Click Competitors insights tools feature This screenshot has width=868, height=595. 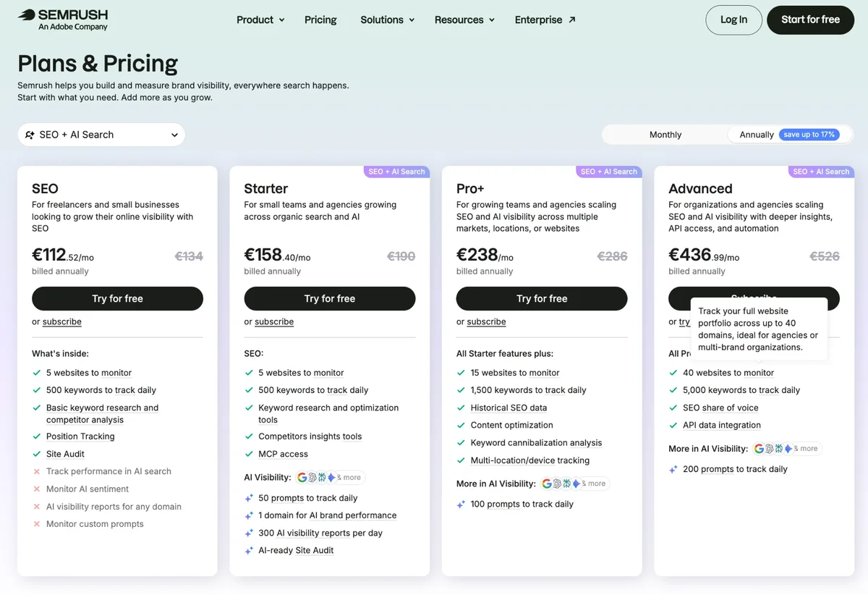point(310,436)
